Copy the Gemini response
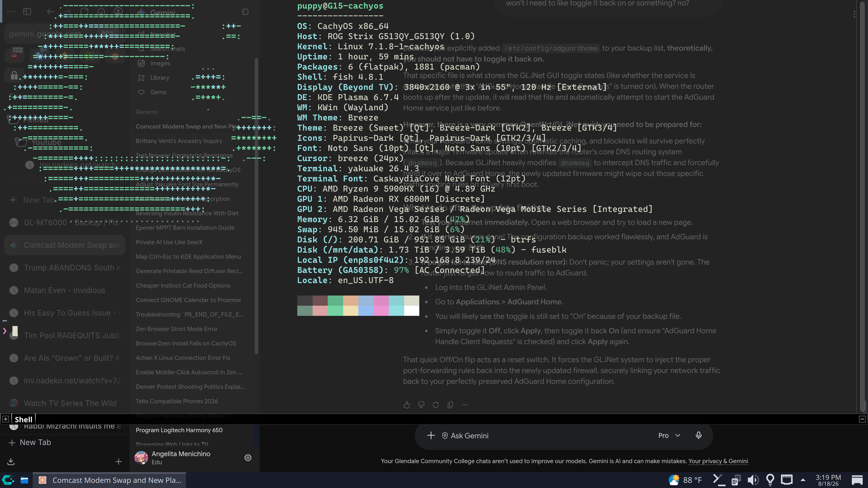This screenshot has height=488, width=868. pyautogui.click(x=450, y=404)
